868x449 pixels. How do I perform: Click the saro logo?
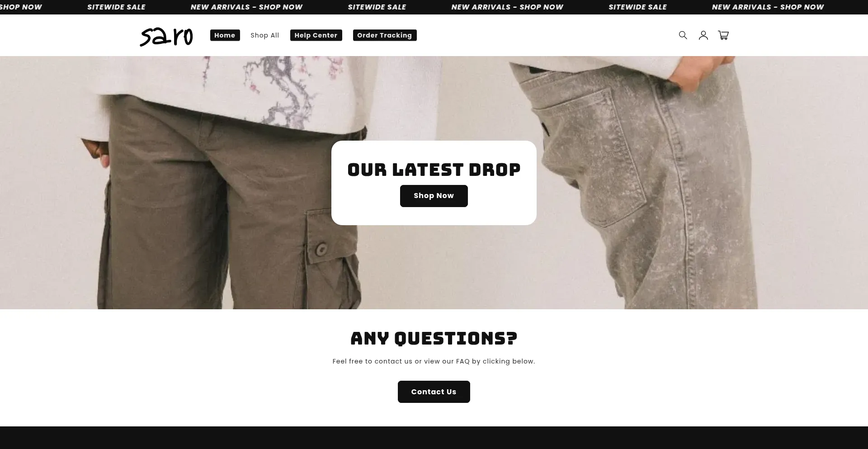pos(166,36)
